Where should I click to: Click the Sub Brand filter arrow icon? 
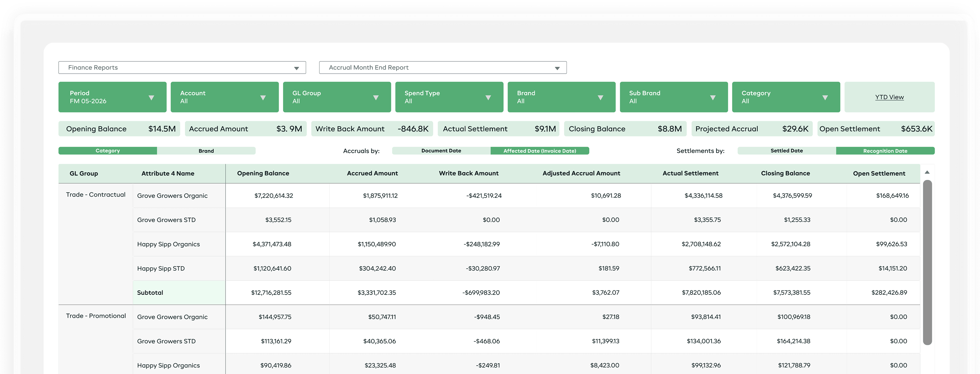pos(713,98)
